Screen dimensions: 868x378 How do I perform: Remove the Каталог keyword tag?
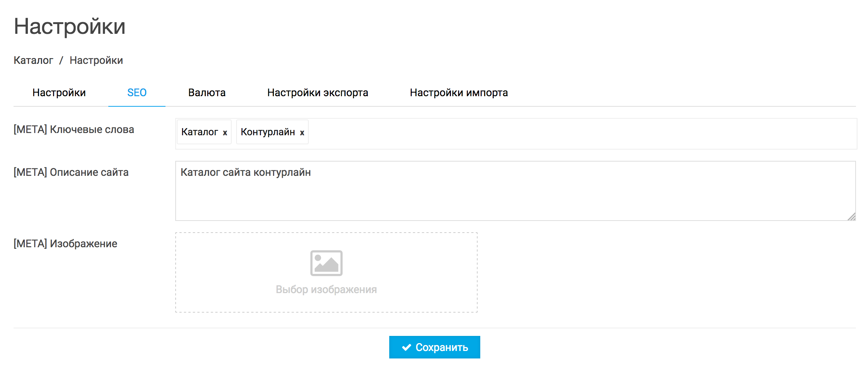(x=225, y=133)
